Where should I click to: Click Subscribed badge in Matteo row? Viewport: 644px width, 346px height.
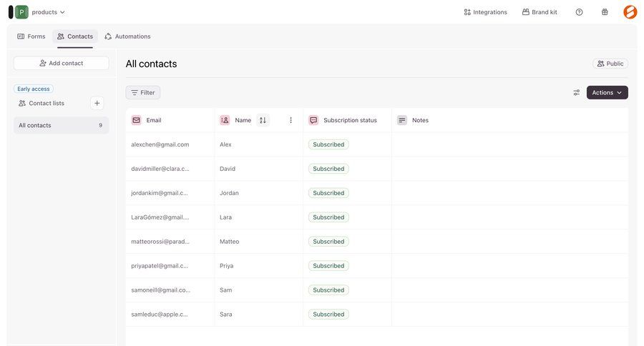[328, 242]
